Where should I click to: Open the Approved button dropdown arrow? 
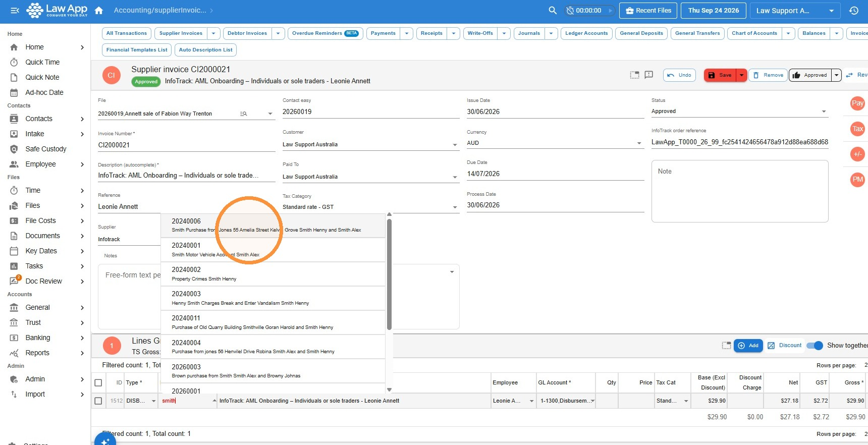pos(836,75)
